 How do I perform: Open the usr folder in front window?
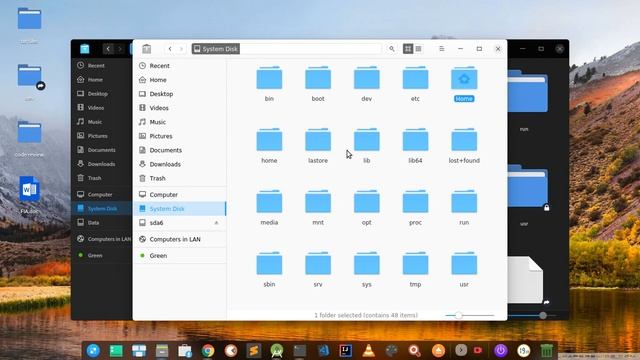pyautogui.click(x=464, y=264)
